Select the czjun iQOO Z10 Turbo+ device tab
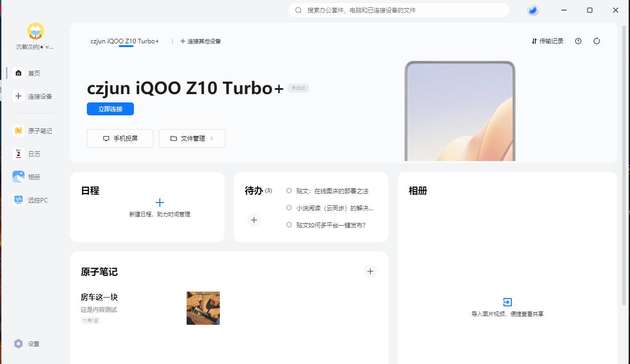 [125, 41]
